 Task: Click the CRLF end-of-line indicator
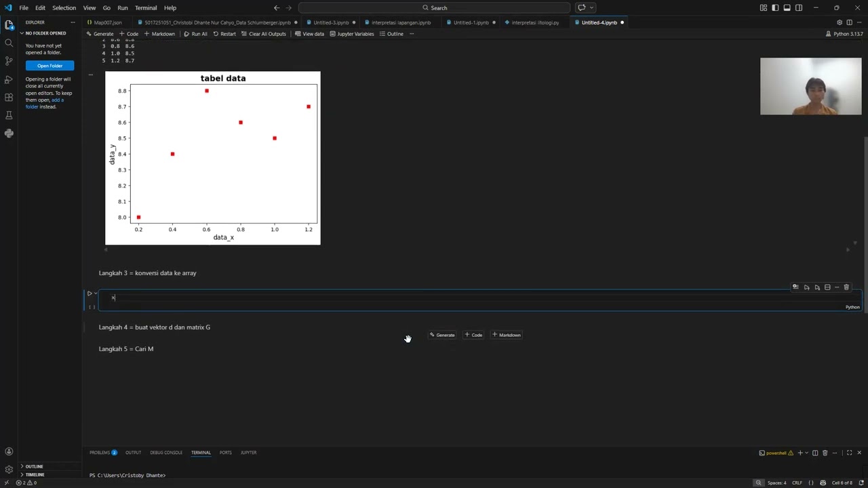(797, 483)
